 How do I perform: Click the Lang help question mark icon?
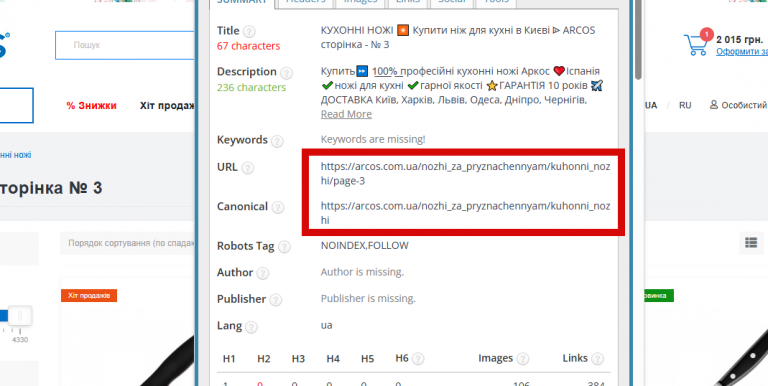click(x=251, y=327)
